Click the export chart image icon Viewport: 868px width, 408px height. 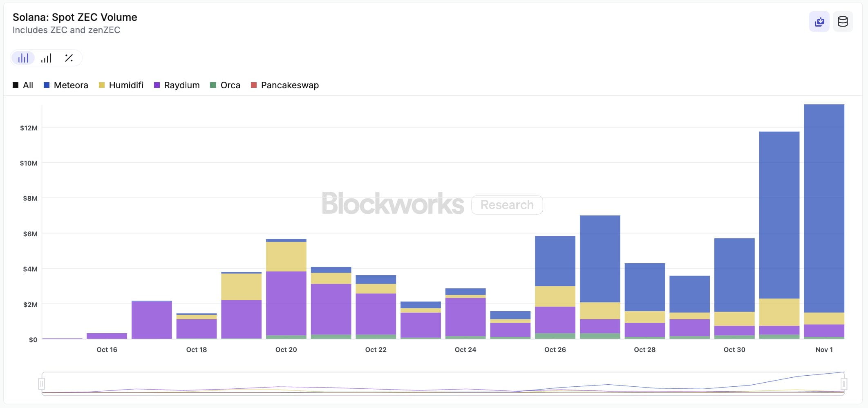pyautogui.click(x=819, y=21)
